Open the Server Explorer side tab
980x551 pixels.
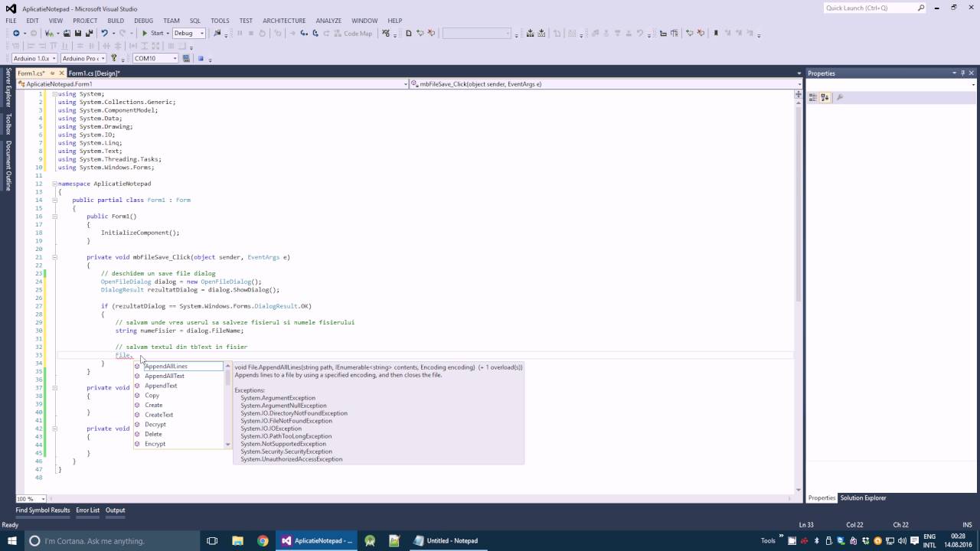point(8,87)
